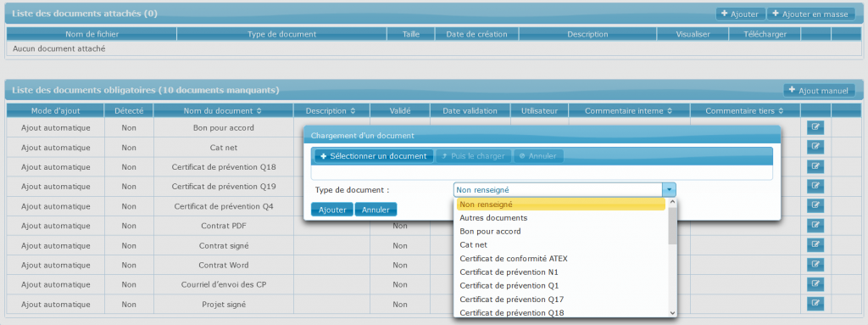Open edit icon for Courriel d'envoi des CP
The height and width of the screenshot is (325, 868).
click(815, 284)
